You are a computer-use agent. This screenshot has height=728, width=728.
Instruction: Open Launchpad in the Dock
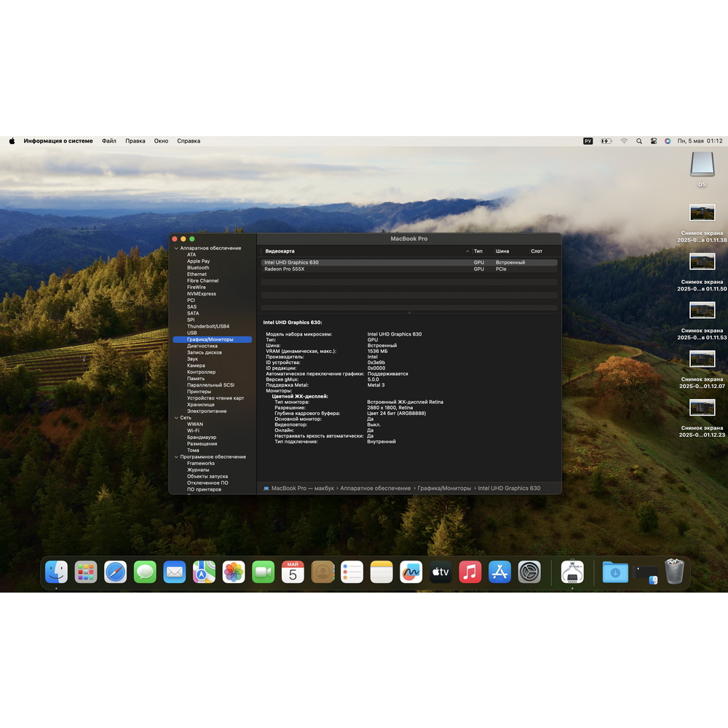point(86,571)
